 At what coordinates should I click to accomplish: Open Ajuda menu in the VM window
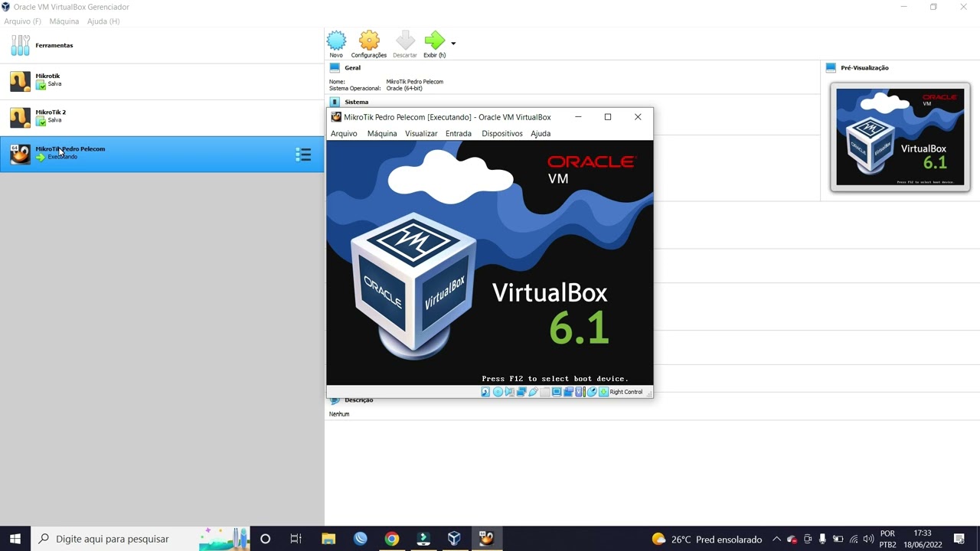(541, 133)
